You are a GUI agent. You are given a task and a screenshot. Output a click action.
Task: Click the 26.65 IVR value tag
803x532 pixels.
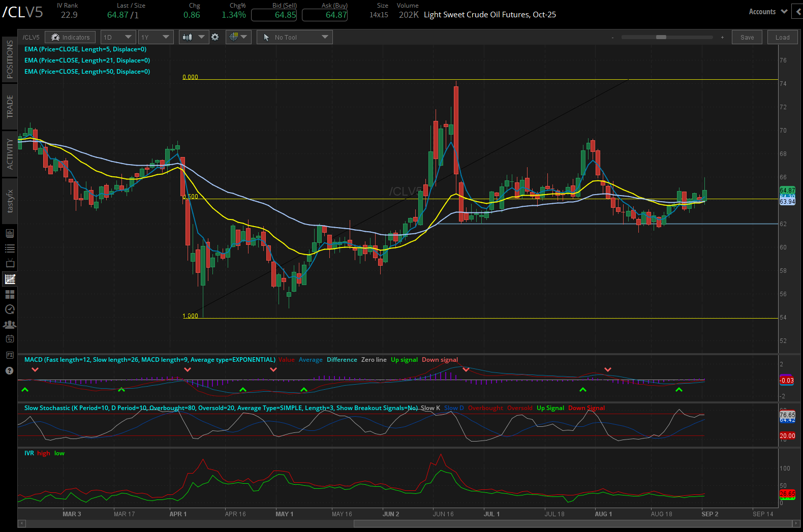point(787,494)
